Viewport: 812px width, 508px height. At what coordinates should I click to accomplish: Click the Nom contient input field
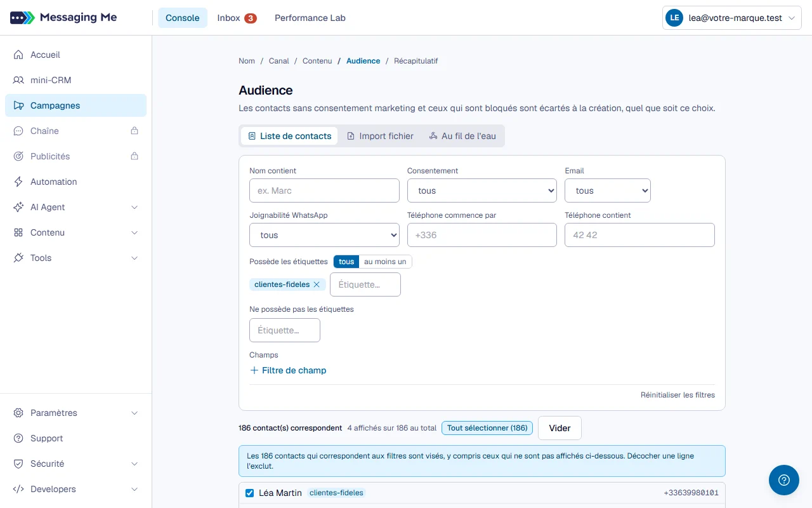coord(324,190)
